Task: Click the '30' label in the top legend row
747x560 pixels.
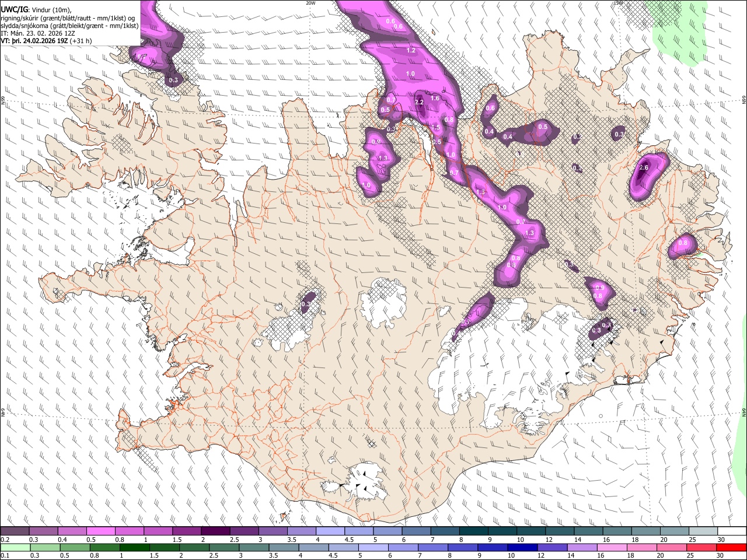Action: [721, 540]
